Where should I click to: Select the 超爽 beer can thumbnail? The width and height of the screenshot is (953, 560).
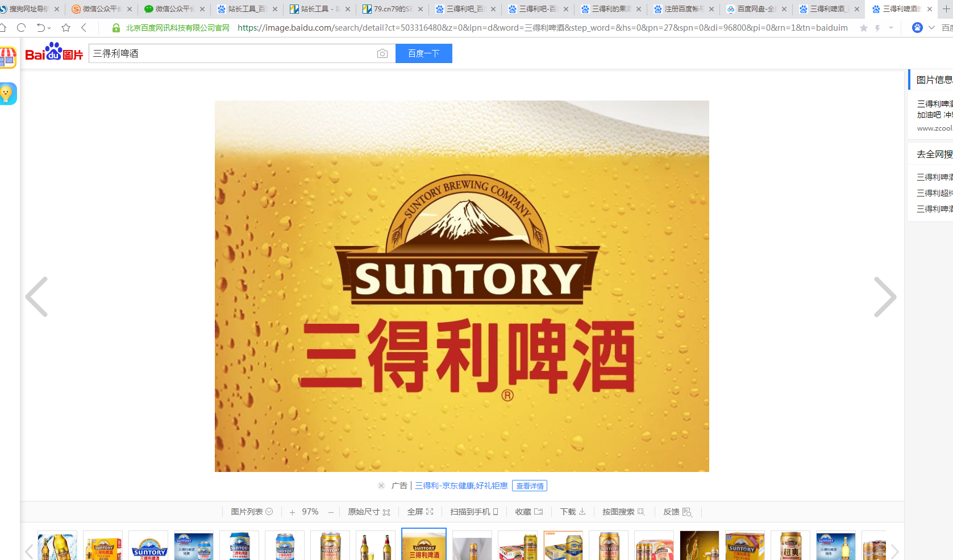coord(790,546)
